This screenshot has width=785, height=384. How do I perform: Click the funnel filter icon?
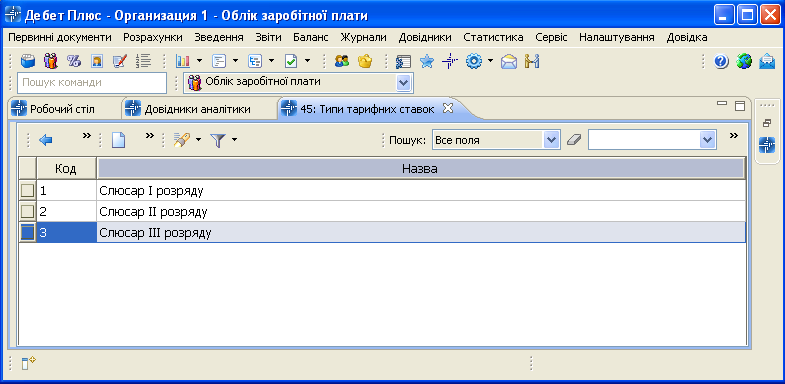coord(218,141)
